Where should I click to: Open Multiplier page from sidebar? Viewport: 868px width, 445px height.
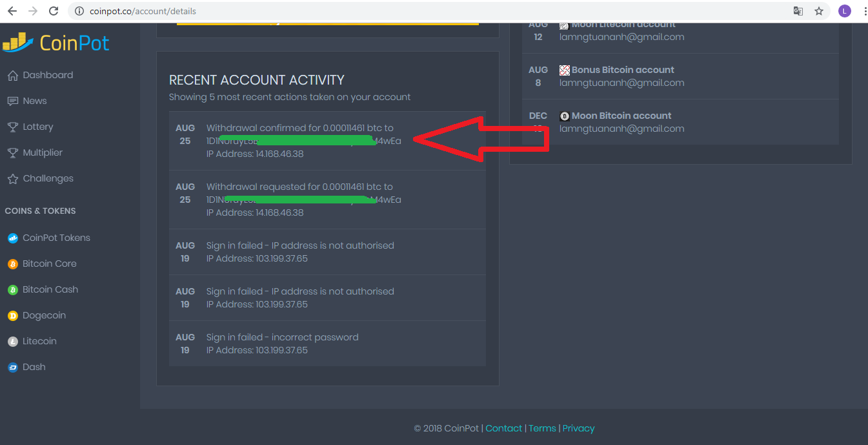[x=43, y=152]
